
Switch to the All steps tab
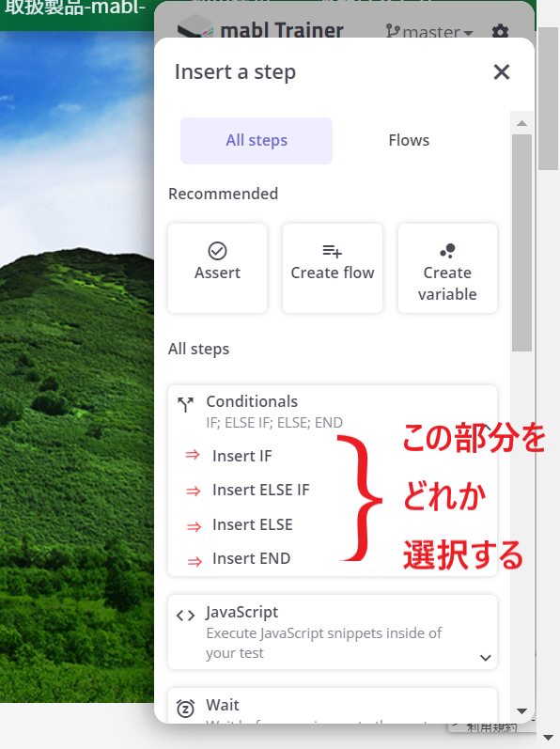click(257, 140)
